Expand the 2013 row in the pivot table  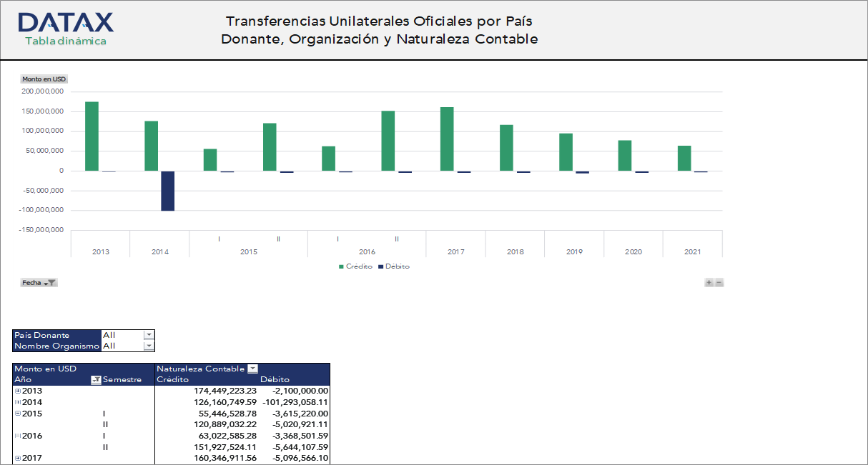point(17,391)
